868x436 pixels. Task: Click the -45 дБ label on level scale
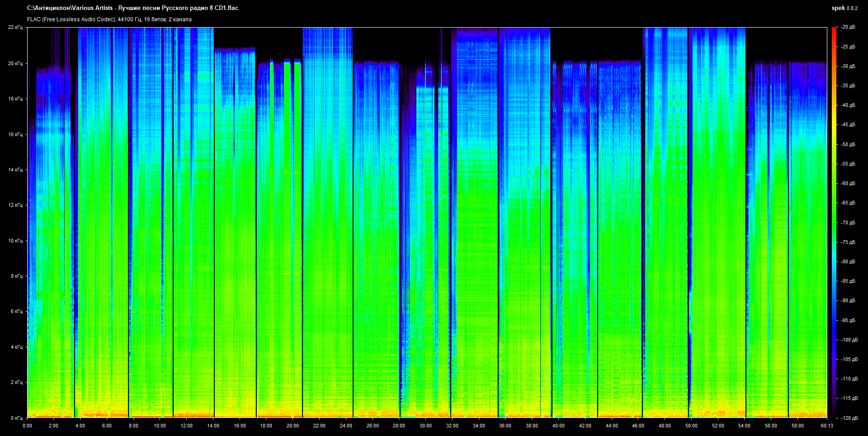point(848,125)
